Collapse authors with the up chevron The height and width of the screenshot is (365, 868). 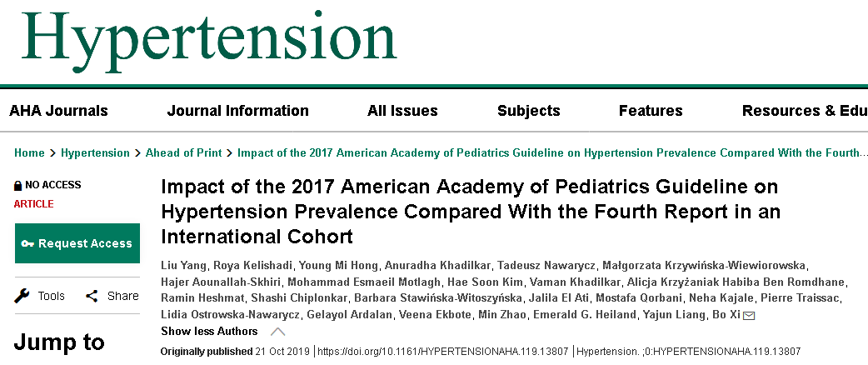click(278, 332)
